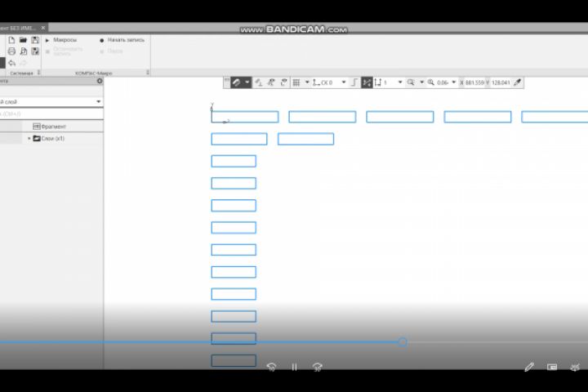Click the rightmost video player control icon

575,367
